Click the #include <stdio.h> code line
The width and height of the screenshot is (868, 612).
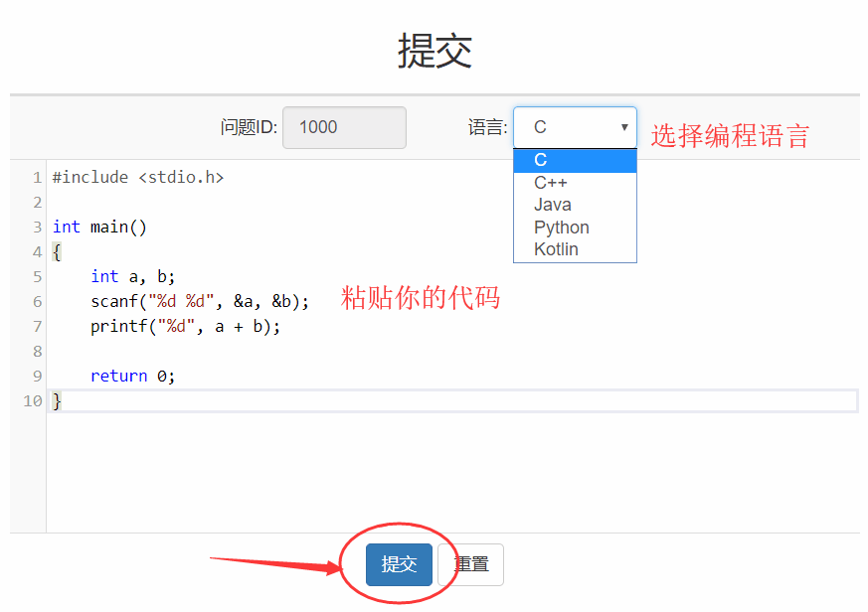[138, 177]
